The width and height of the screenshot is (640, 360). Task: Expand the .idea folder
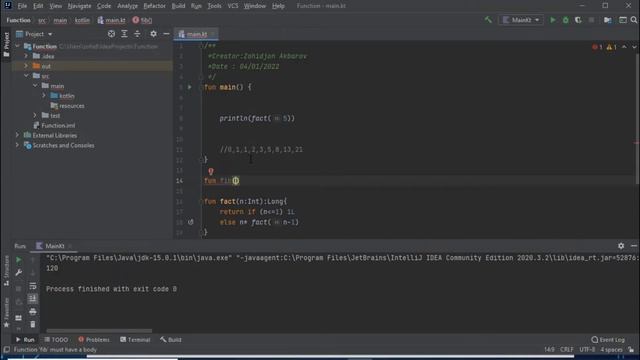click(x=27, y=56)
